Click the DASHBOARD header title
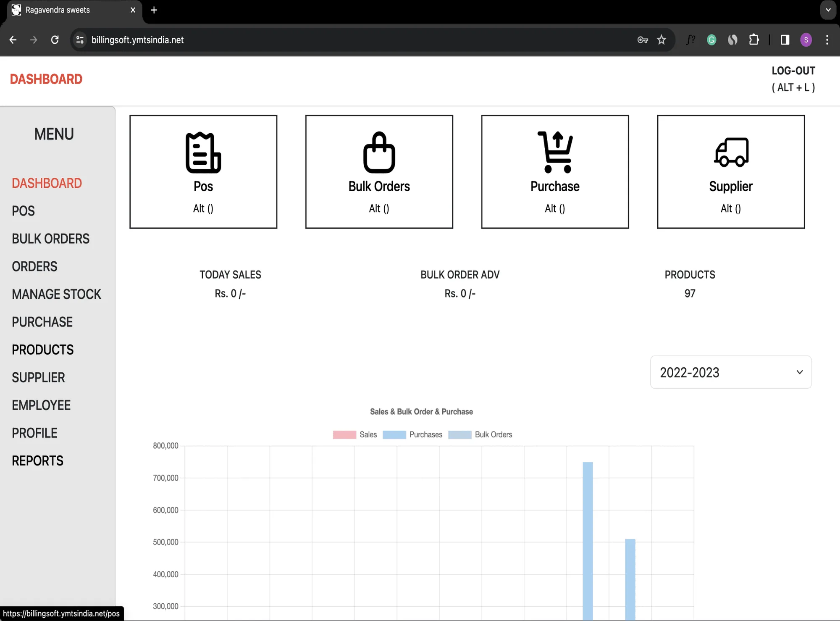This screenshot has height=621, width=840. click(x=46, y=79)
